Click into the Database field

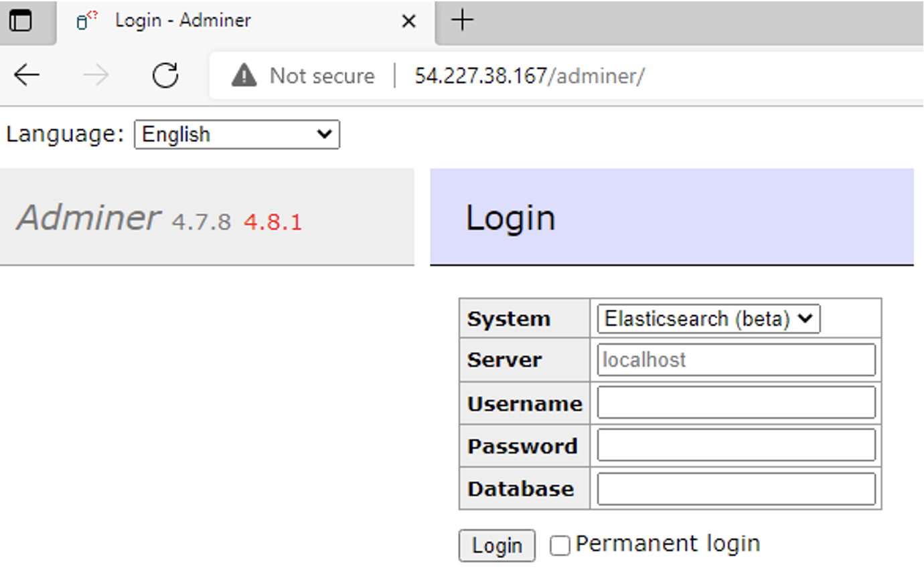pyautogui.click(x=737, y=489)
